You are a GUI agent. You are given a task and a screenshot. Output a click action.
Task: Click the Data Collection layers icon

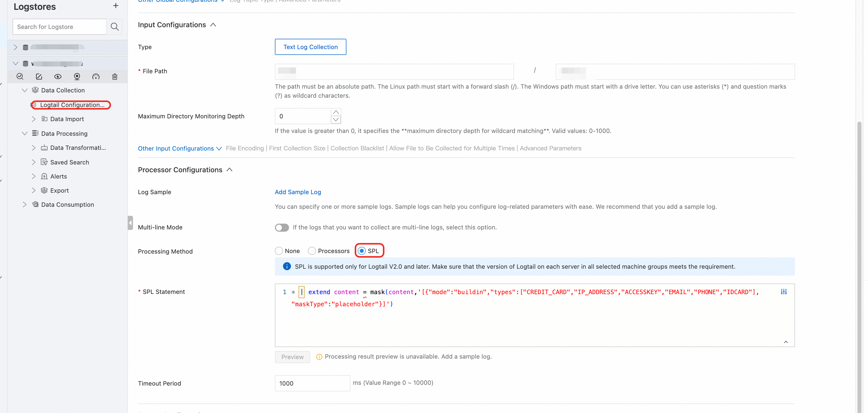[35, 90]
